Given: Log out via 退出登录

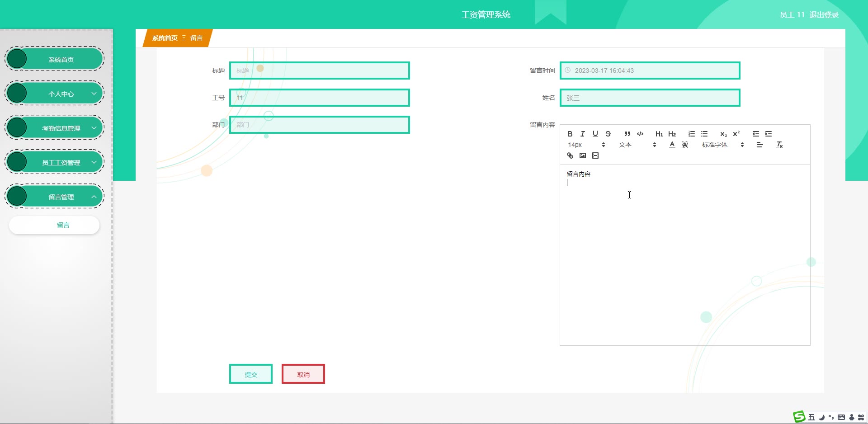Looking at the screenshot, I should 824,15.
